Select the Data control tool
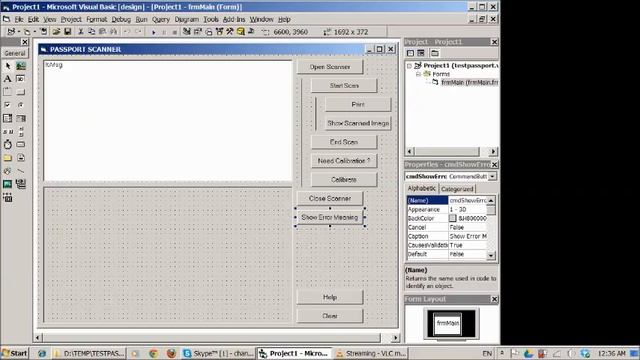The height and width of the screenshot is (360, 640). click(x=21, y=184)
